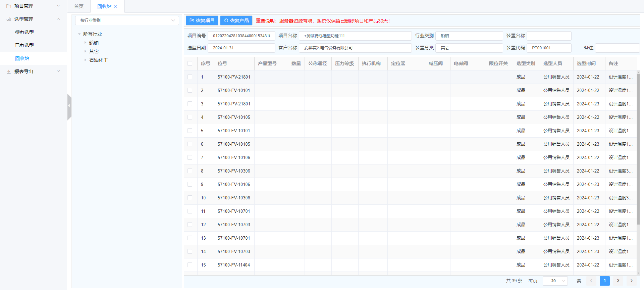Expand the 石油化工 tree node arrow
This screenshot has width=644, height=290.
click(85, 60)
